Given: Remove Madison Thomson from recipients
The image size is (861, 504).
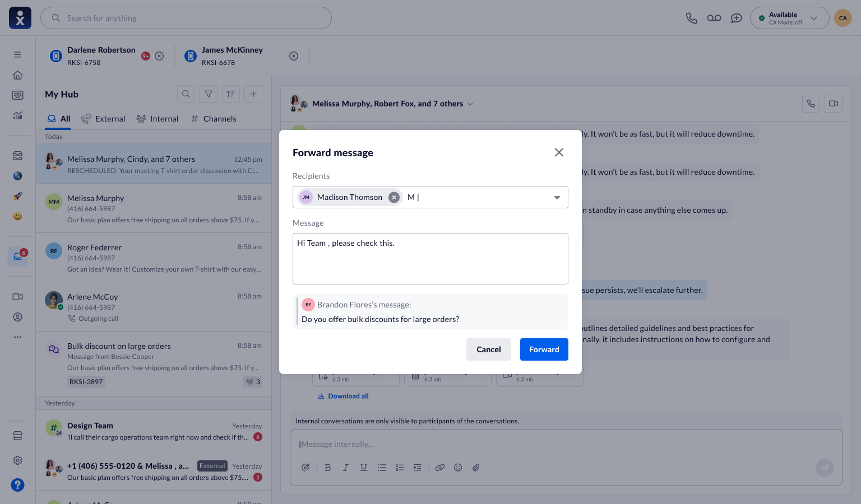Looking at the screenshot, I should 394,197.
